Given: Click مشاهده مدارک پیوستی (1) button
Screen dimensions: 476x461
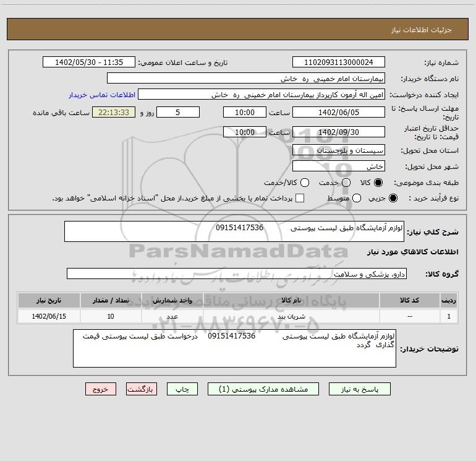Looking at the screenshot, I should (x=263, y=389).
